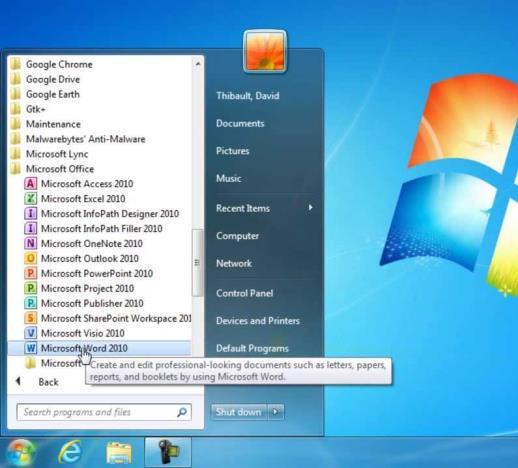Open Thibault, David personal folder
Screen dimensions: 518x468
248,96
